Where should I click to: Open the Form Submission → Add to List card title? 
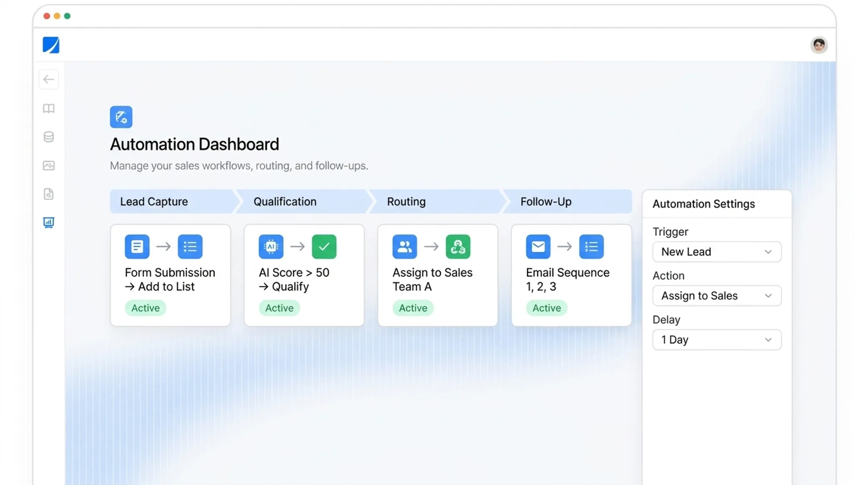(x=170, y=279)
